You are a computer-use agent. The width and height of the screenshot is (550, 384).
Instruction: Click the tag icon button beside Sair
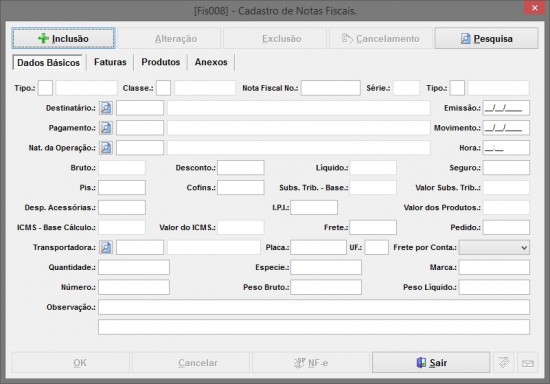point(504,362)
